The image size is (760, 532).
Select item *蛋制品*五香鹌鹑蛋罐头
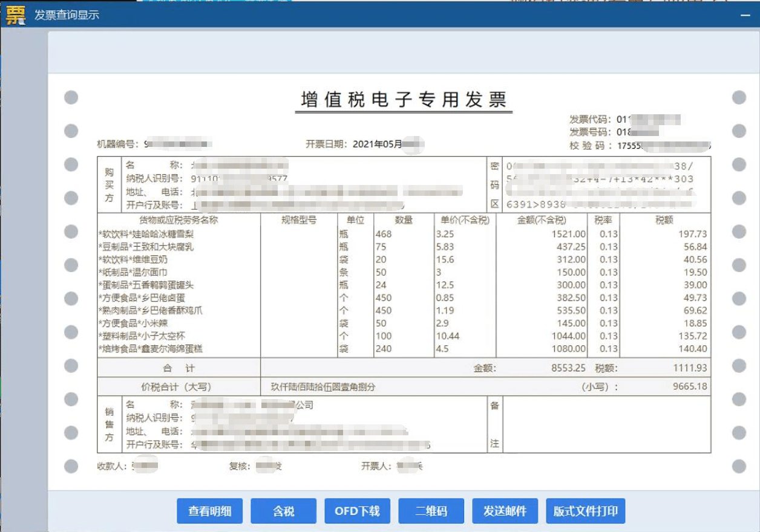point(146,285)
